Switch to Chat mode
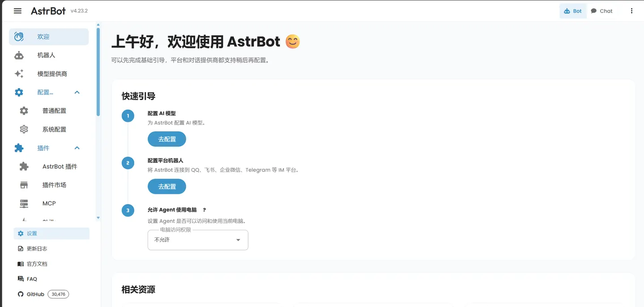Viewport: 644px width, 307px height. click(602, 11)
